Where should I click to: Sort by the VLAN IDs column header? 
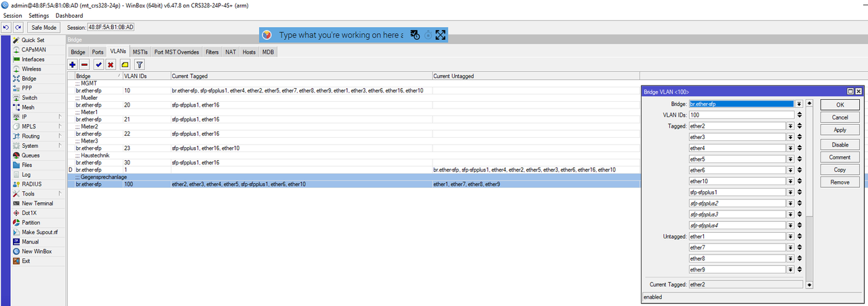click(146, 76)
